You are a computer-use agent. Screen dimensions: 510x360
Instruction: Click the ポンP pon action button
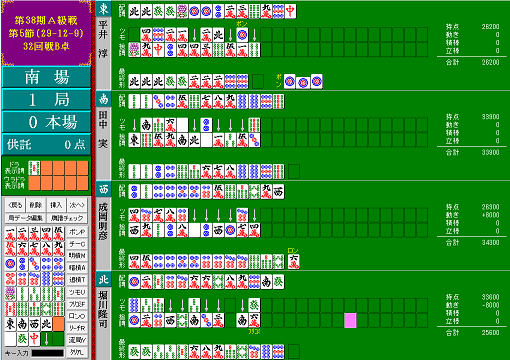[x=77, y=232]
